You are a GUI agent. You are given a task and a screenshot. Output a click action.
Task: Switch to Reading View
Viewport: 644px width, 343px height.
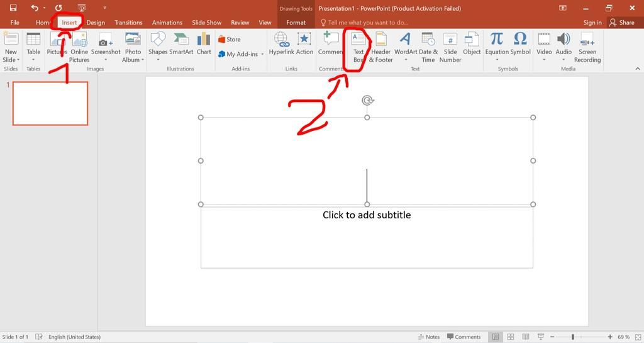coord(526,337)
